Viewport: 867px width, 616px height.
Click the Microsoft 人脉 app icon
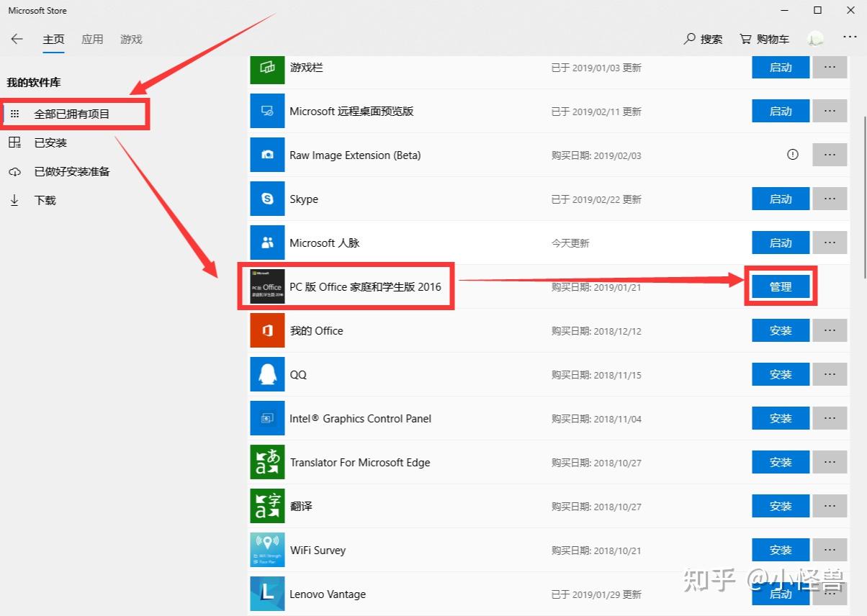tap(268, 243)
